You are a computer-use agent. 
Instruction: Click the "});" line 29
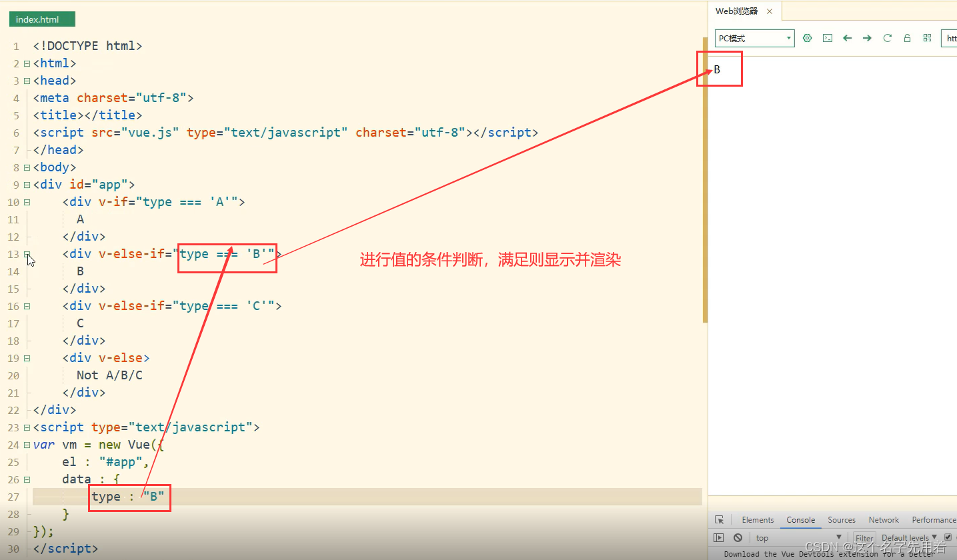[x=43, y=531]
